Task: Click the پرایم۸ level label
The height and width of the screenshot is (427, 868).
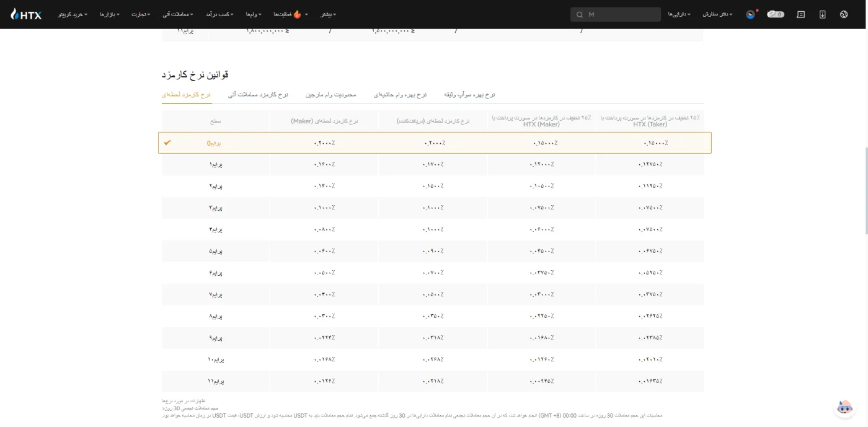Action: coord(215,316)
